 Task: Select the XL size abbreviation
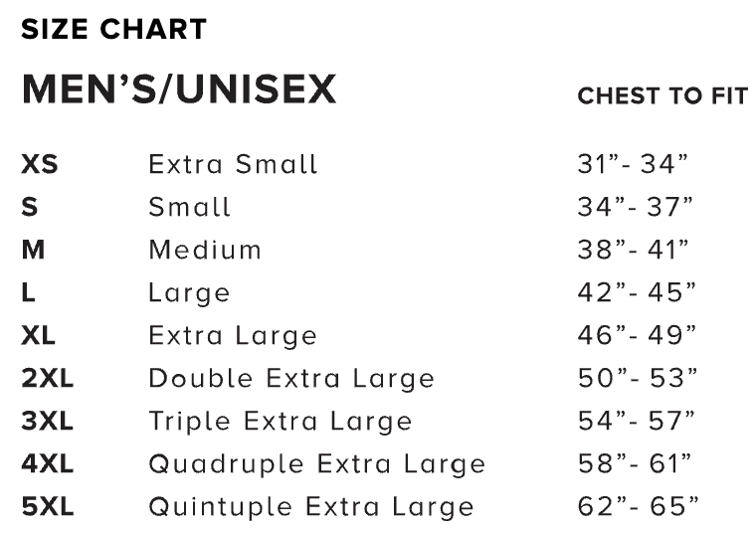[x=40, y=336]
